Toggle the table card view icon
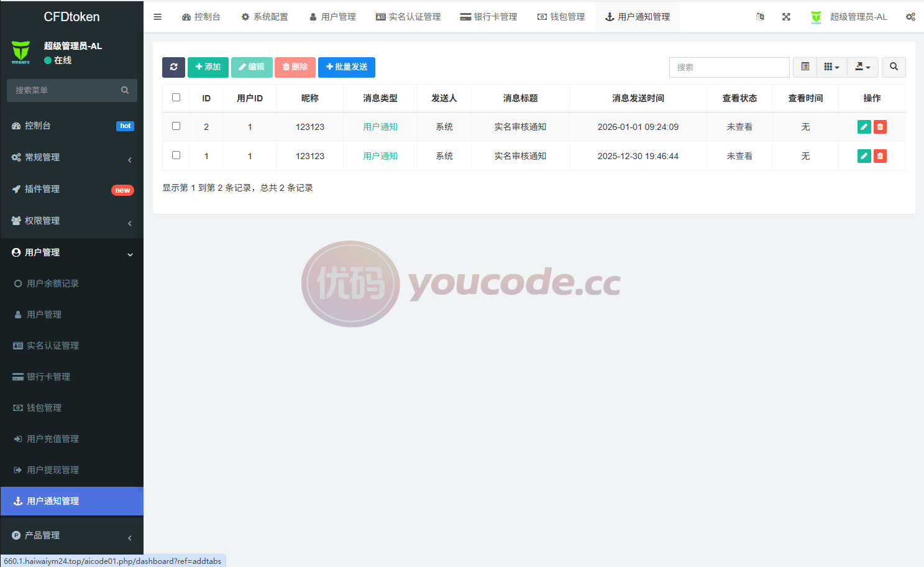The width and height of the screenshot is (924, 567). pos(805,67)
